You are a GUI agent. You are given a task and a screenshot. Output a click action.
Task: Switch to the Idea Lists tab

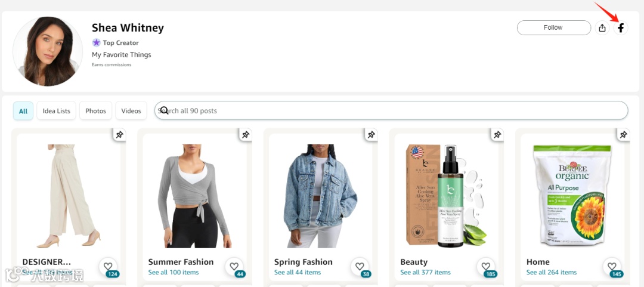click(56, 111)
